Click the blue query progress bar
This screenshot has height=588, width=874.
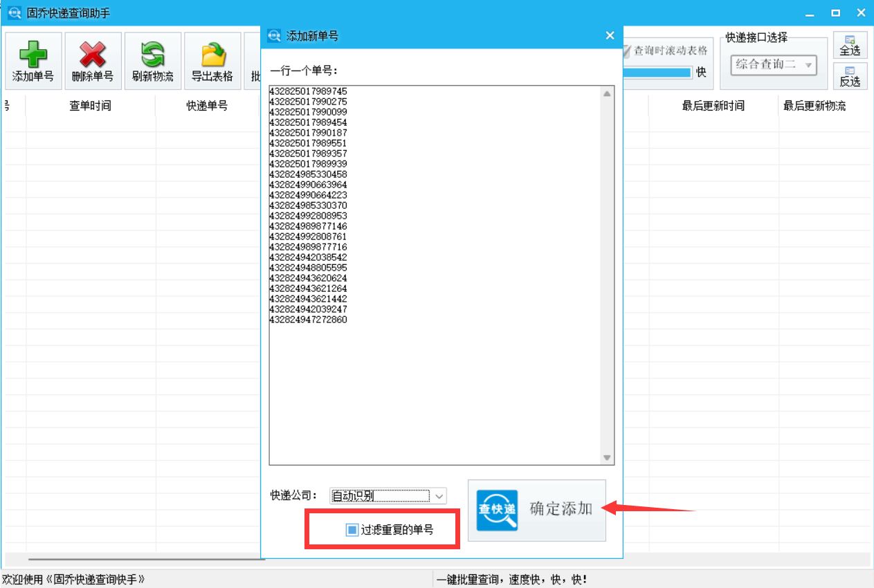click(x=657, y=71)
